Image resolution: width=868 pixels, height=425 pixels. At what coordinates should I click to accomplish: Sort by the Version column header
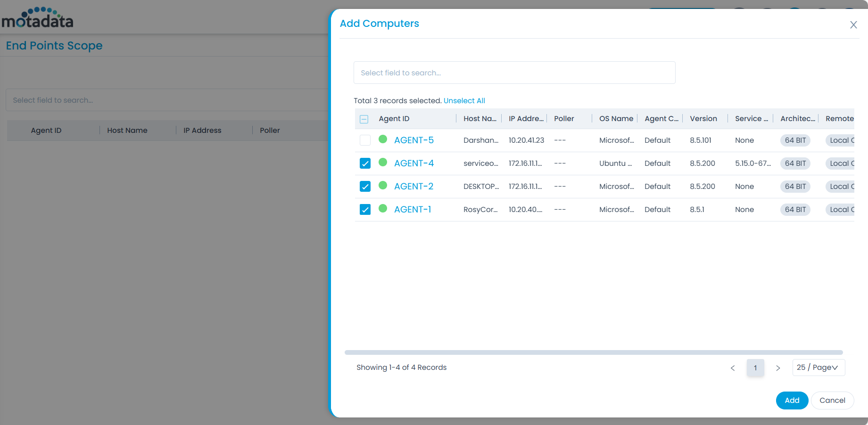tap(703, 119)
